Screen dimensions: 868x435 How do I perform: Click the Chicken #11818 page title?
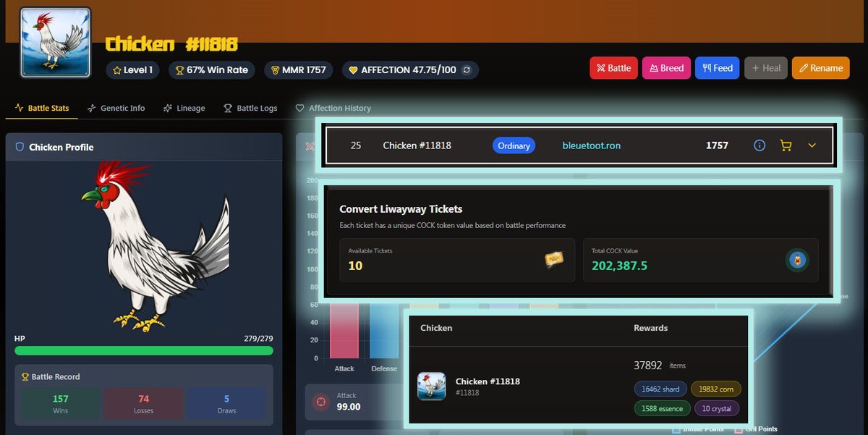171,44
